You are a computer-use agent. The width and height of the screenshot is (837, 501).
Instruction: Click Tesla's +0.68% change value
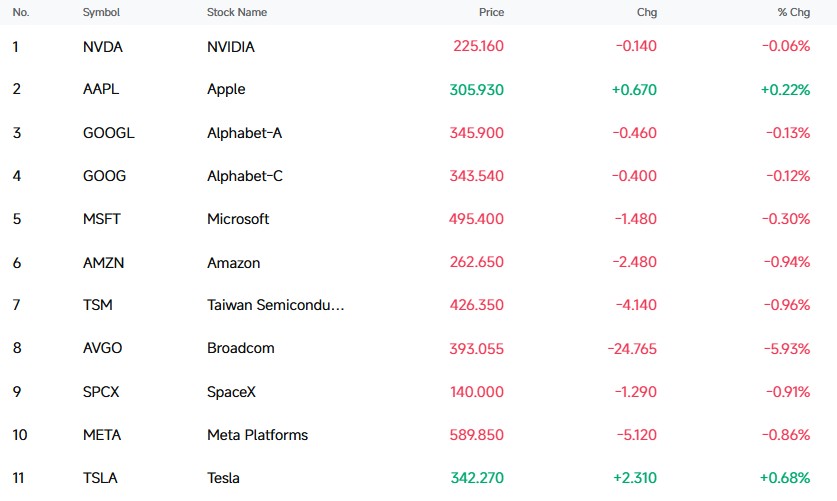tap(785, 478)
